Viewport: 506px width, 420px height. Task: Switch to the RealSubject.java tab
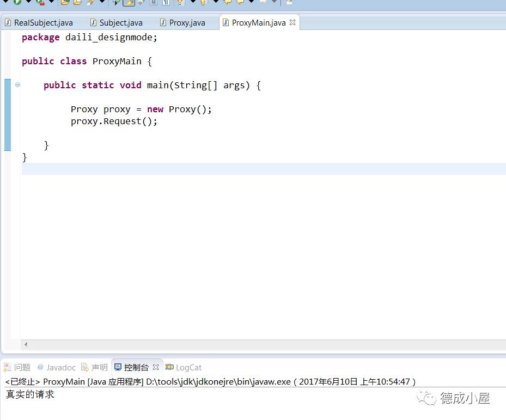click(x=39, y=22)
